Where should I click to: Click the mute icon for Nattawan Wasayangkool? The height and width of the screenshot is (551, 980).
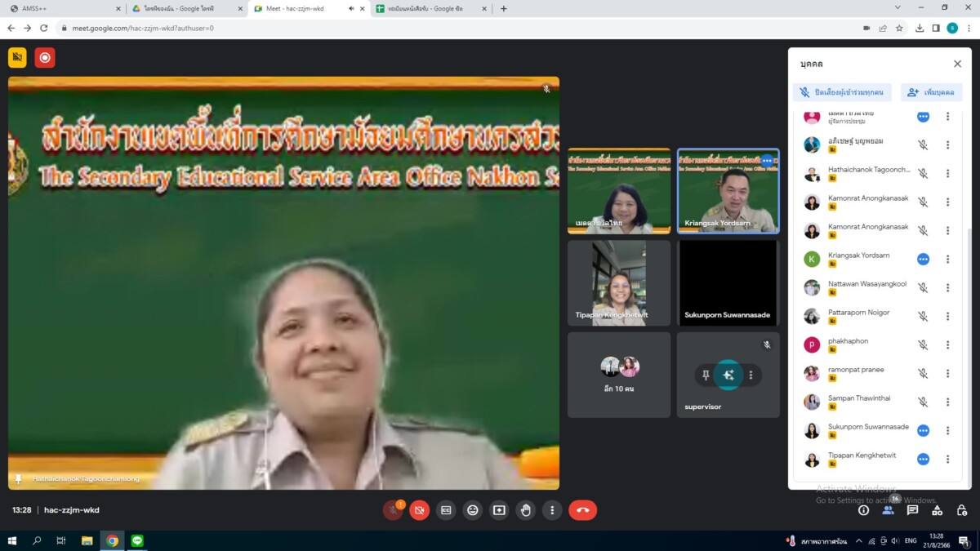point(923,288)
